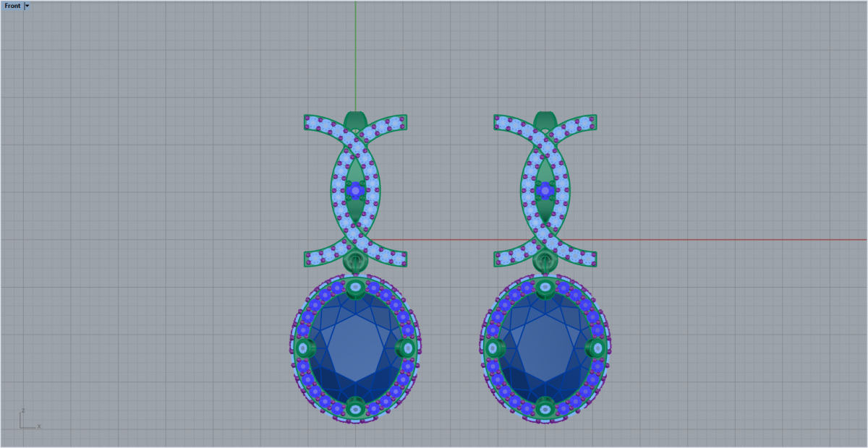This screenshot has width=868, height=448.
Task: Pick the small center stone in left earring's crossed bands
Action: pyautogui.click(x=355, y=191)
